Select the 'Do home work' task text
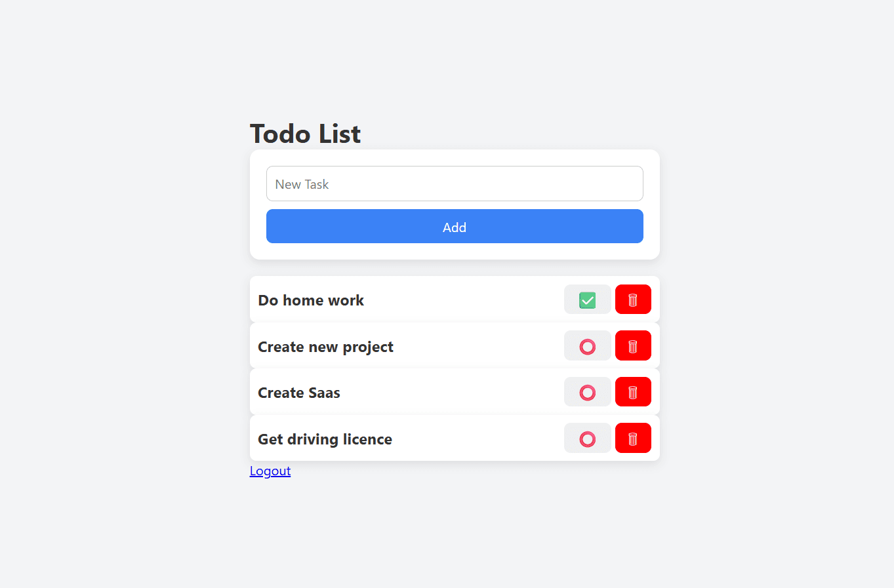This screenshot has height=588, width=894. pos(311,300)
